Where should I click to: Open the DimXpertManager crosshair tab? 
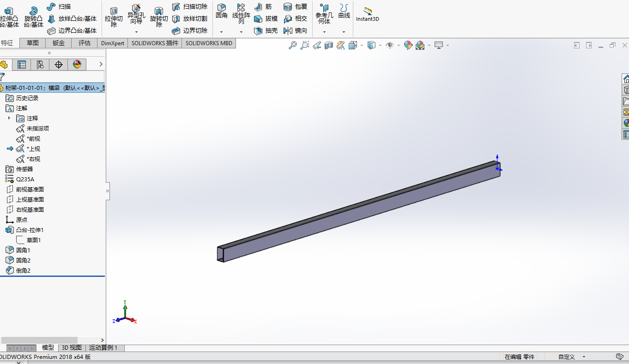59,65
